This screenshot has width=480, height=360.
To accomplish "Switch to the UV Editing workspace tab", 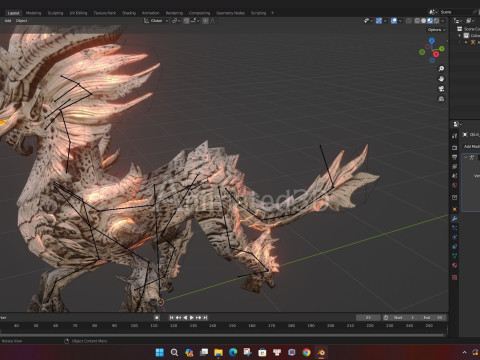I will (78, 13).
